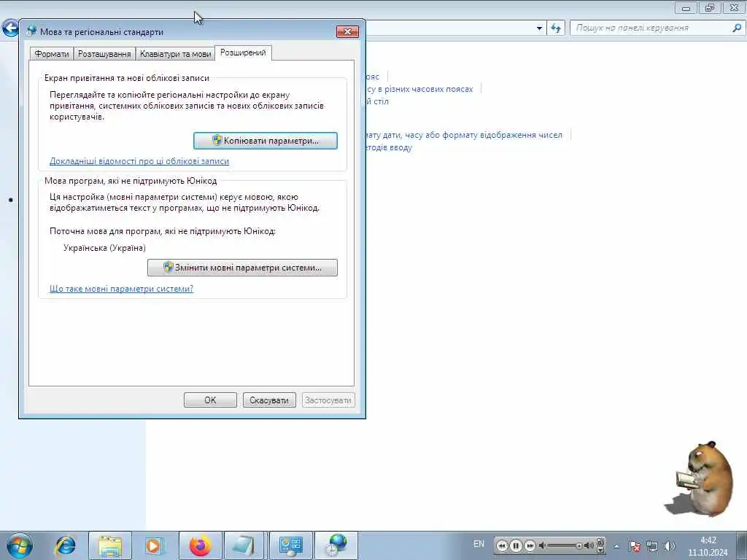Open Windows Explorer from taskbar
747x560 pixels.
(x=110, y=545)
